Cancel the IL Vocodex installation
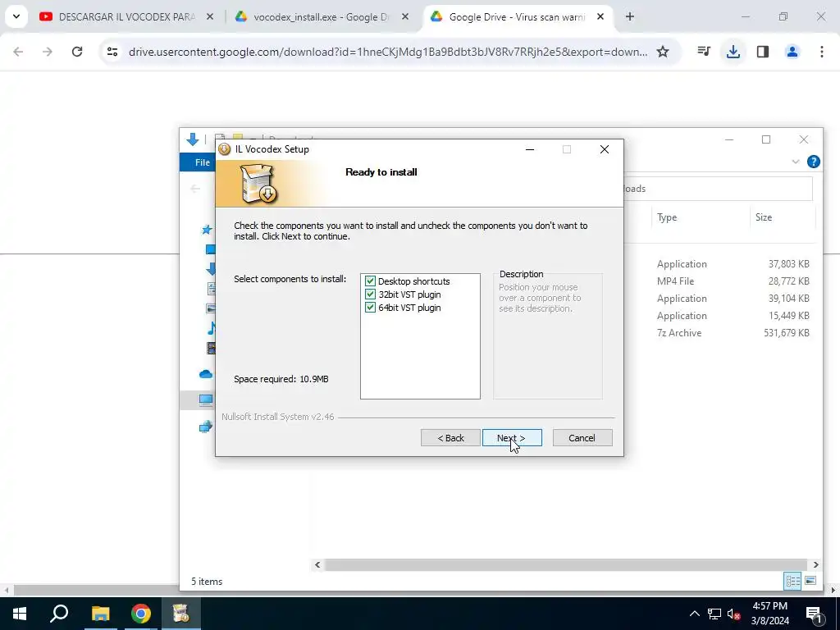Viewport: 840px width, 630px height. pyautogui.click(x=582, y=438)
